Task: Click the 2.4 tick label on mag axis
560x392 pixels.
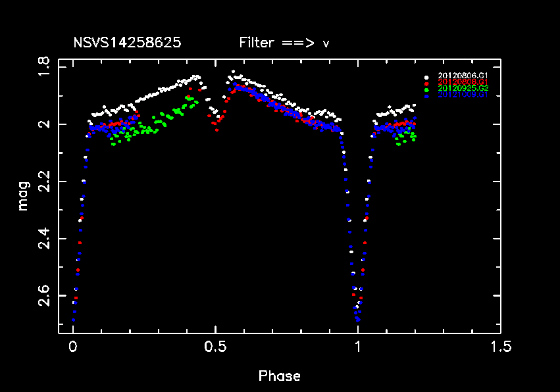Action: pos(44,238)
